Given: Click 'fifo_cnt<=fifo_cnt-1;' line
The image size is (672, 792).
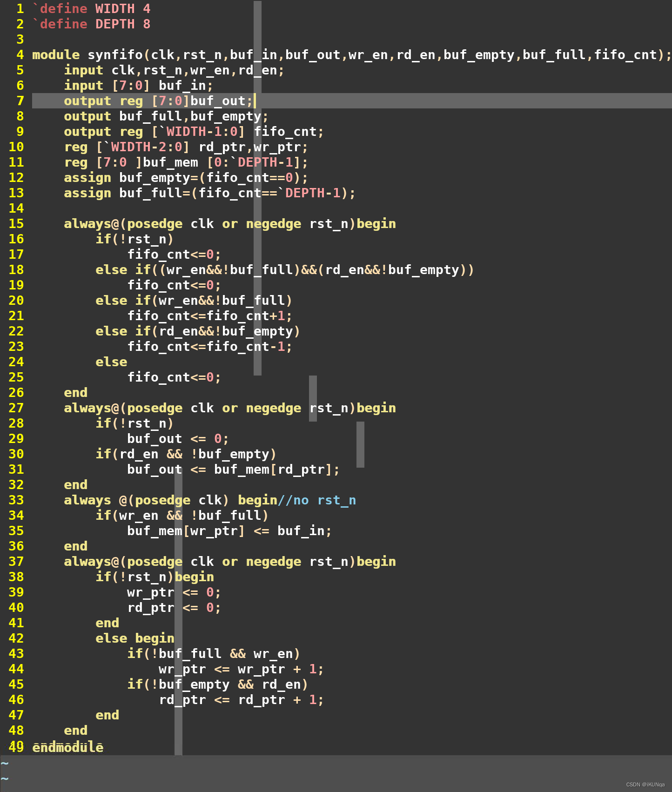Looking at the screenshot, I should 209,347.
